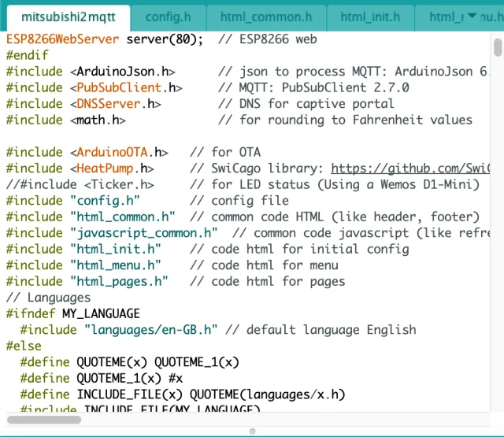Click the #else directive line
The height and width of the screenshot is (437, 504).
[24, 346]
